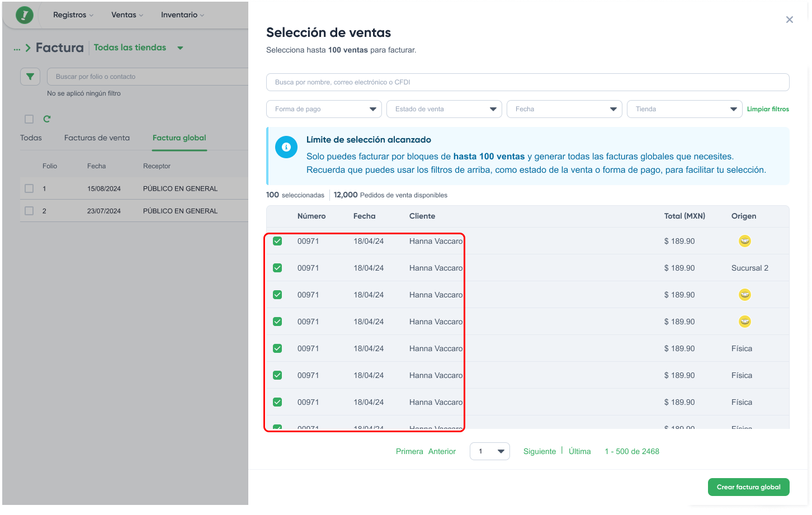The image size is (812, 515).
Task: Click PÚBLICO EN GENERAL in folio 1 row
Action: 180,188
